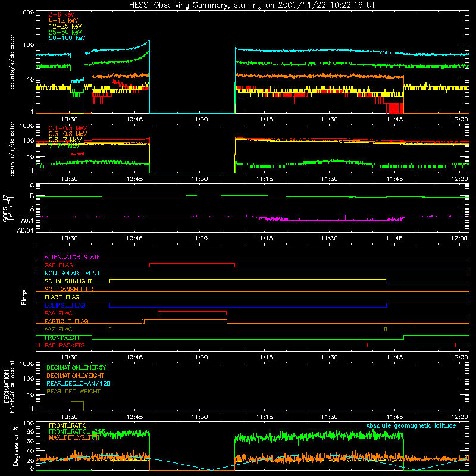Click the REAR_DEC_WEIGHT legend label

pos(73,392)
